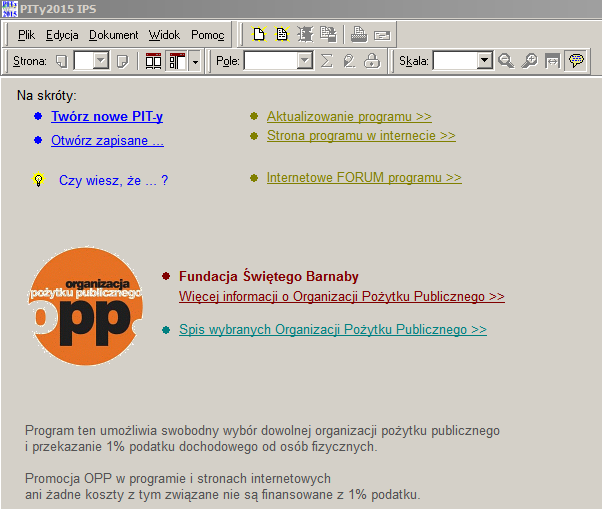Click the speech bubble hints icon

(576, 61)
